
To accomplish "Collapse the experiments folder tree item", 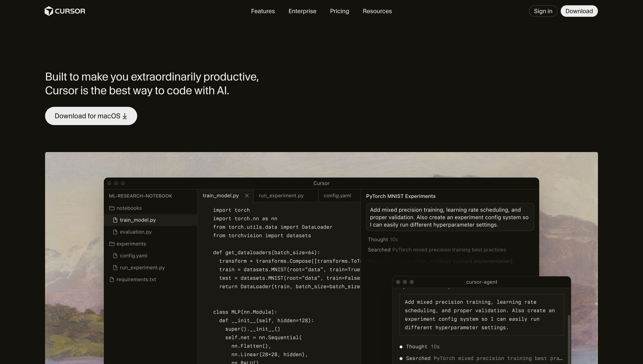I will pos(131,244).
